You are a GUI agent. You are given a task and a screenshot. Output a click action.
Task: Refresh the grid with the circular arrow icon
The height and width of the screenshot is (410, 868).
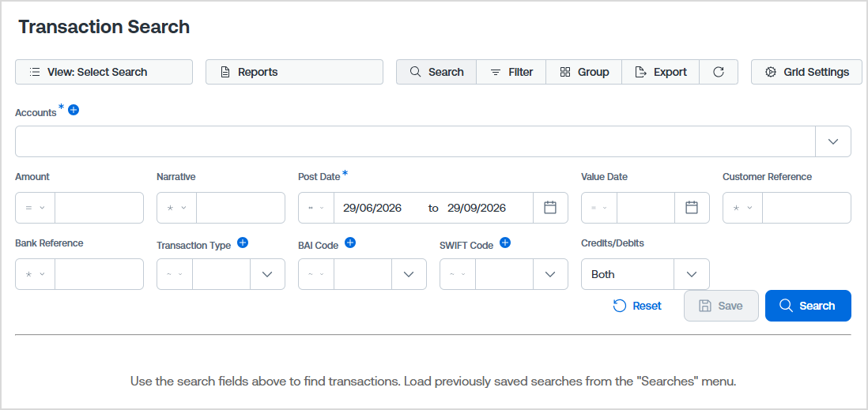[719, 72]
